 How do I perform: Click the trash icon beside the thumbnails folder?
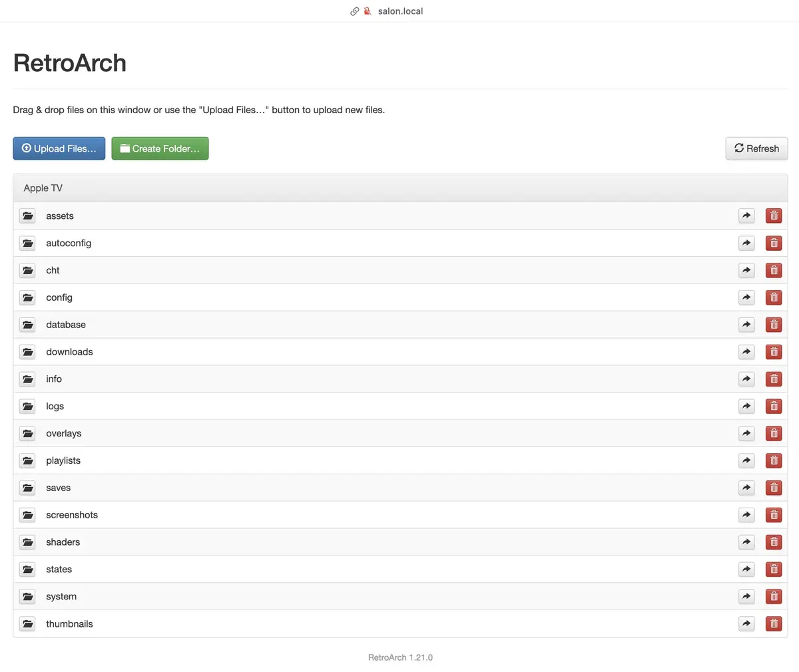pos(773,623)
